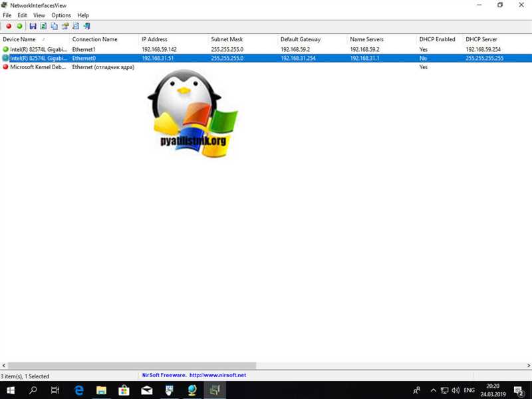Select the Ethernet (отладчик ядра) row
Screen dimensions: 532x399
(x=266, y=67)
